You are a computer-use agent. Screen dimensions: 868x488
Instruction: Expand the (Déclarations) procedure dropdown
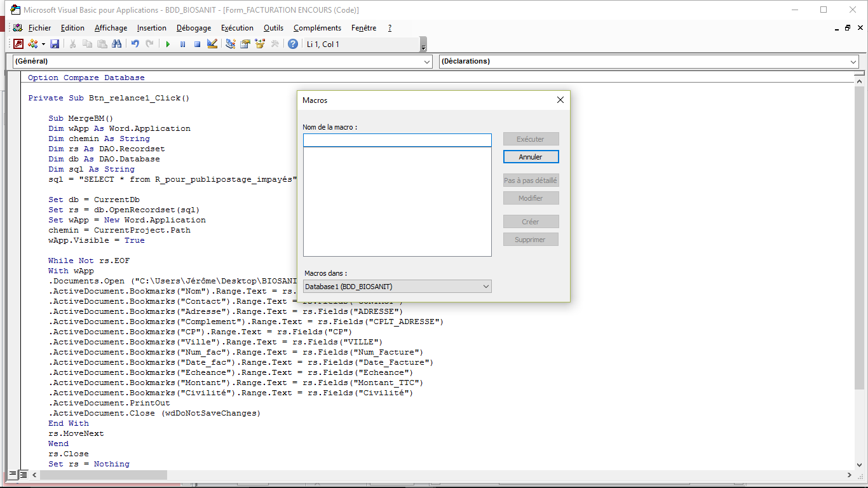(x=853, y=62)
